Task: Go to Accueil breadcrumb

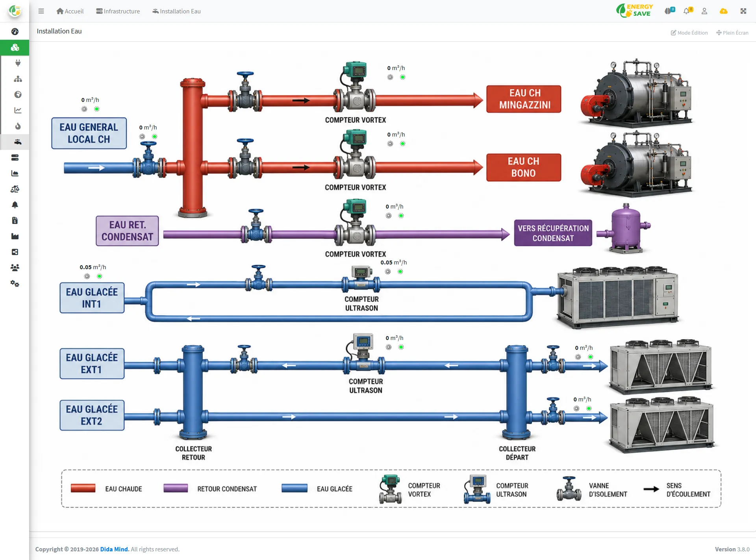Action: pyautogui.click(x=70, y=11)
